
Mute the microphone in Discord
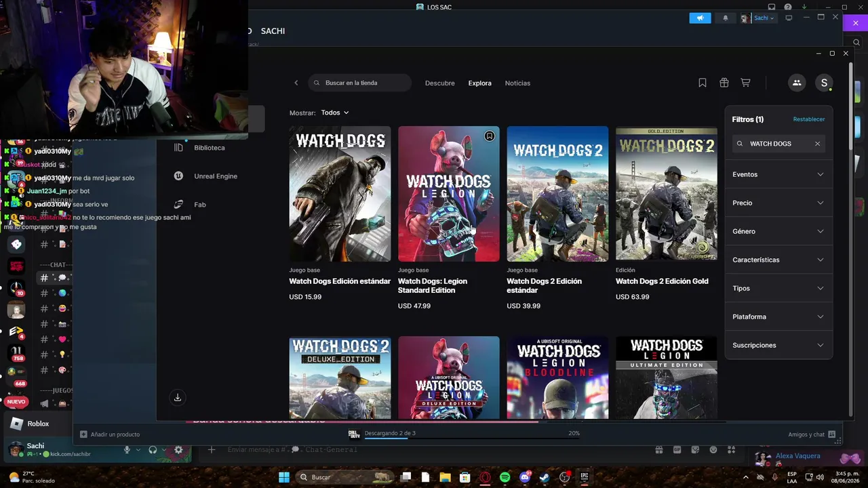[127, 449]
